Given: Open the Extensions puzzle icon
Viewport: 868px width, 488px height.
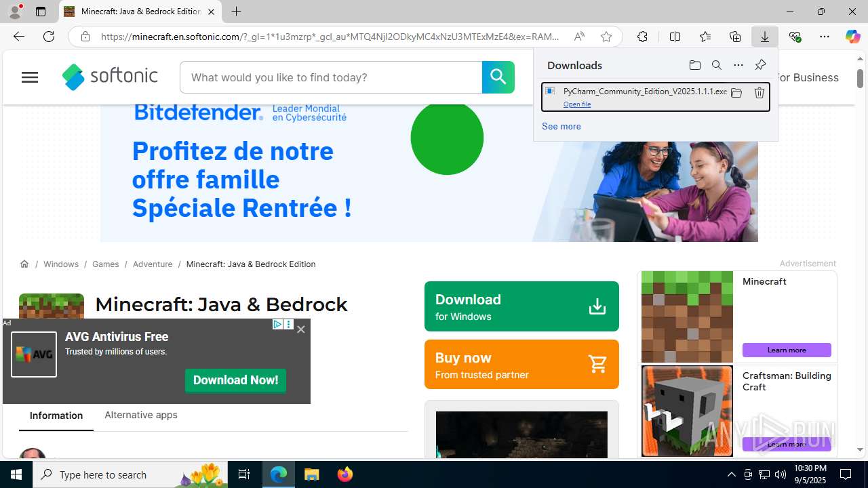Looking at the screenshot, I should pos(642,37).
